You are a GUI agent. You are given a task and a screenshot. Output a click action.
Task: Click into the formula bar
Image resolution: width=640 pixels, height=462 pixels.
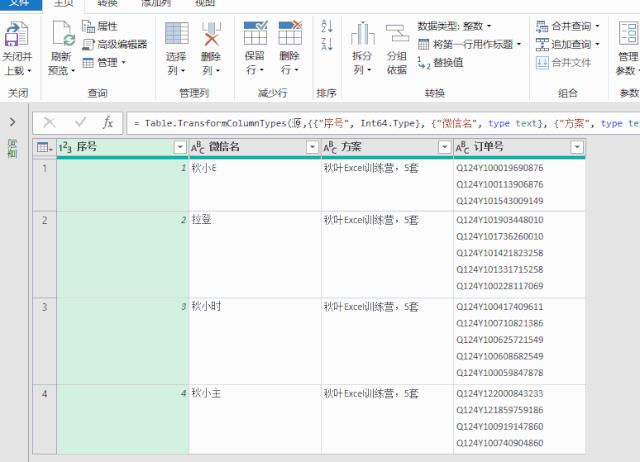pos(383,123)
